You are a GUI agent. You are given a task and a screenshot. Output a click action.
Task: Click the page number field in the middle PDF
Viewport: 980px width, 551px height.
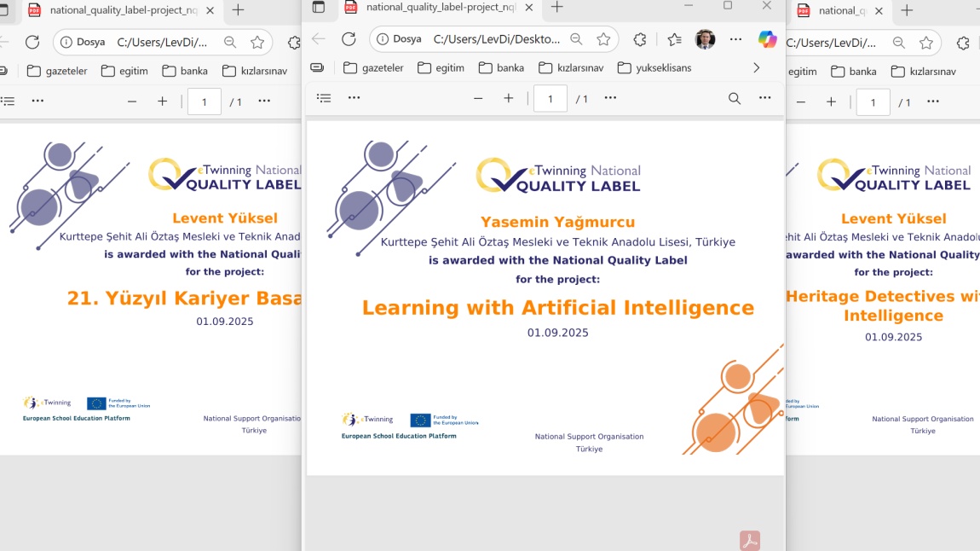[x=551, y=98]
